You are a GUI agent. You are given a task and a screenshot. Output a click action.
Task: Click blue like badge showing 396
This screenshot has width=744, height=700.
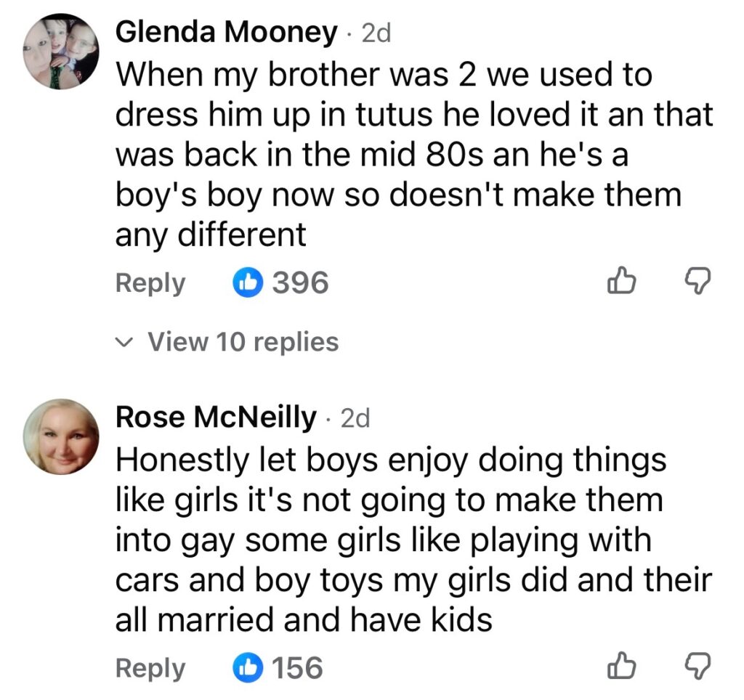[x=247, y=282]
